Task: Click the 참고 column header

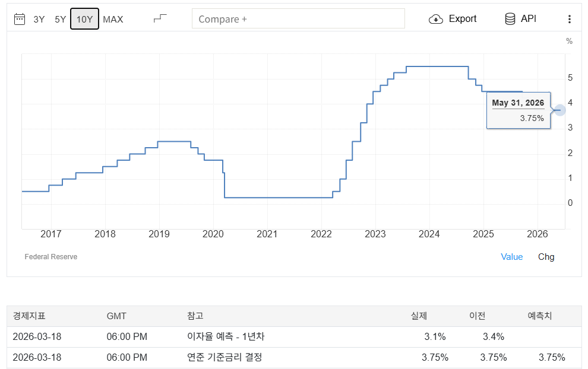Action: point(195,316)
